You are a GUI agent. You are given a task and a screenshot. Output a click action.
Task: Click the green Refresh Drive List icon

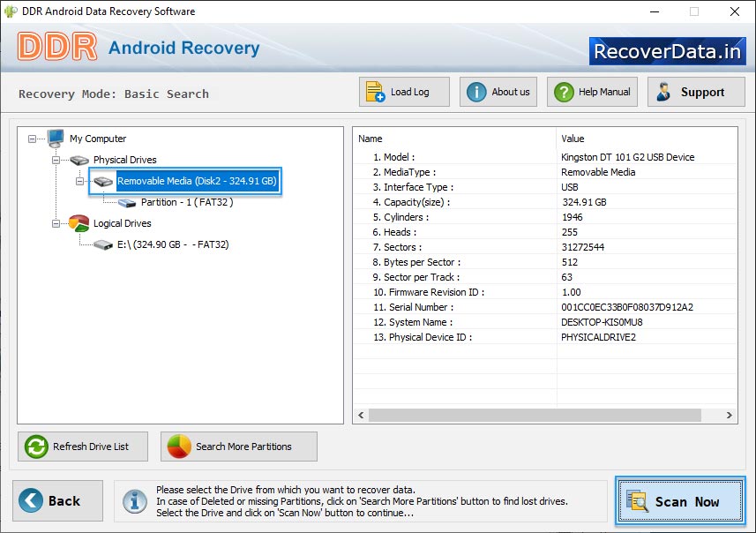pos(36,447)
